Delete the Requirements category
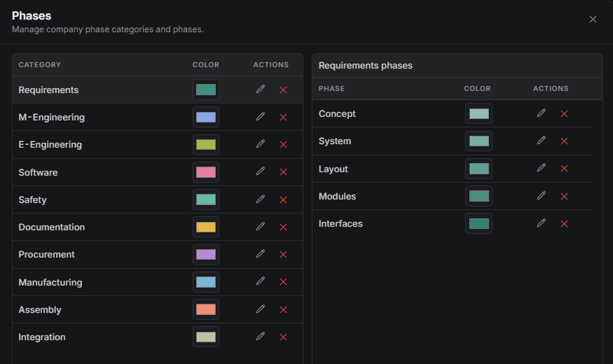613x364 pixels. tap(284, 90)
